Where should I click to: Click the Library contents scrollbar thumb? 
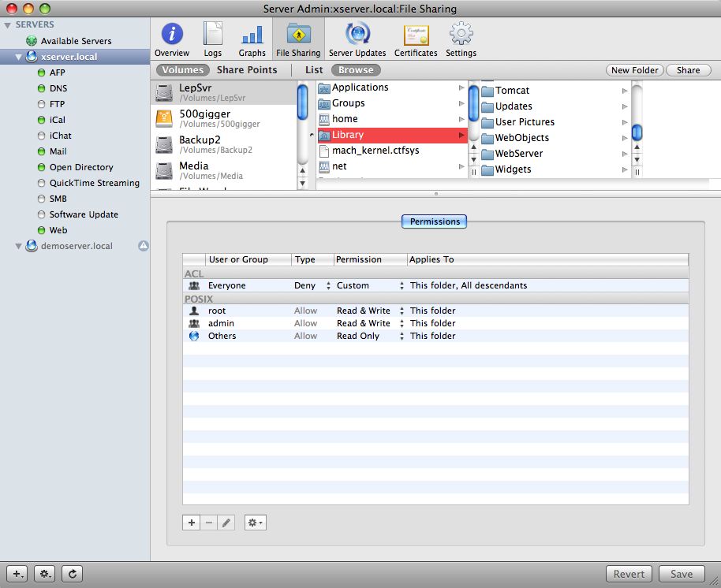[x=637, y=132]
